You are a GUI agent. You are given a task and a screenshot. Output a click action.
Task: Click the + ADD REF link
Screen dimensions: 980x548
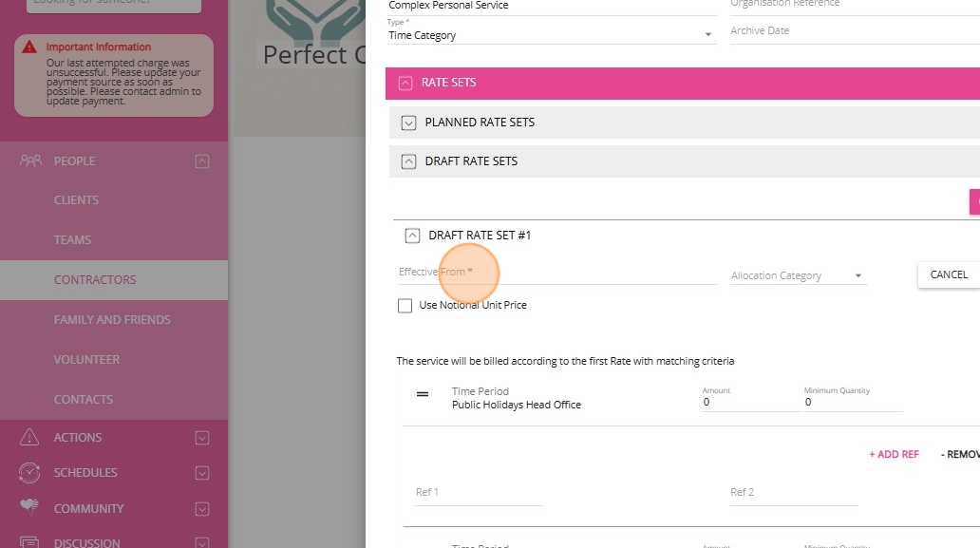coord(894,454)
